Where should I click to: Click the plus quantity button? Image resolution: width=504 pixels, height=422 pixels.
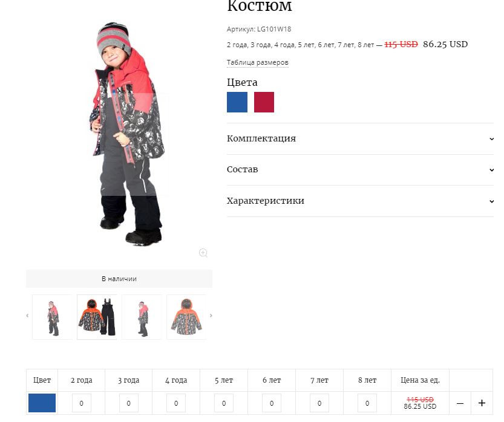(x=482, y=403)
